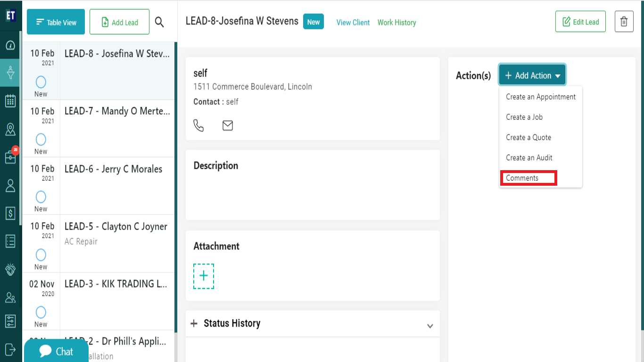Click the search magnifier icon
The image size is (644, 362).
pyautogui.click(x=159, y=22)
